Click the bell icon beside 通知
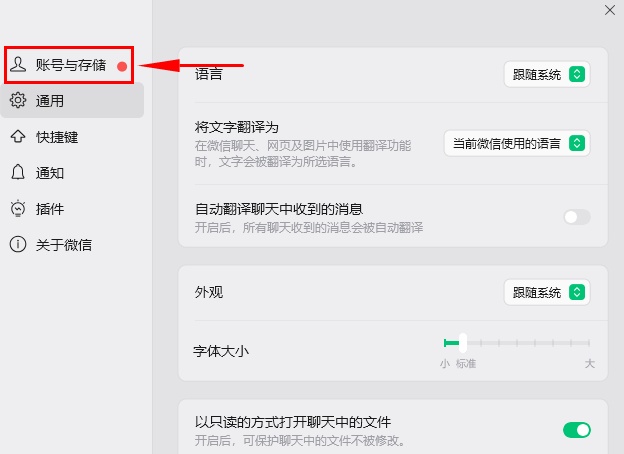Image resolution: width=624 pixels, height=454 pixels. 18,172
